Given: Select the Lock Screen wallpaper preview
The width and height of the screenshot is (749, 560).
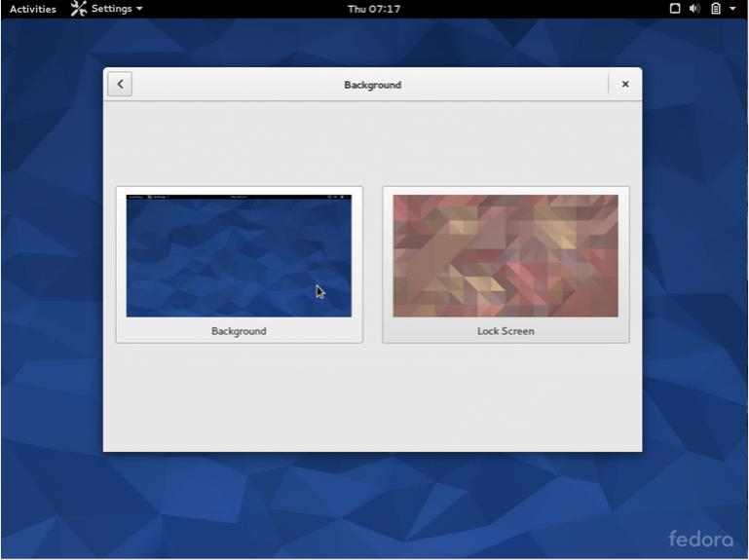Looking at the screenshot, I should coord(506,255).
